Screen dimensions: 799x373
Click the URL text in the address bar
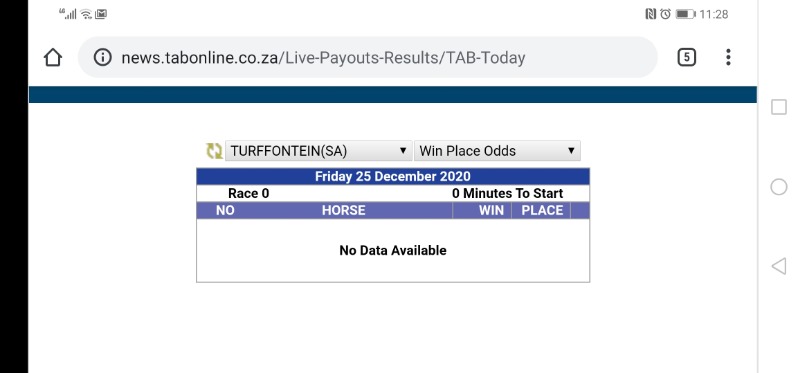tap(323, 58)
